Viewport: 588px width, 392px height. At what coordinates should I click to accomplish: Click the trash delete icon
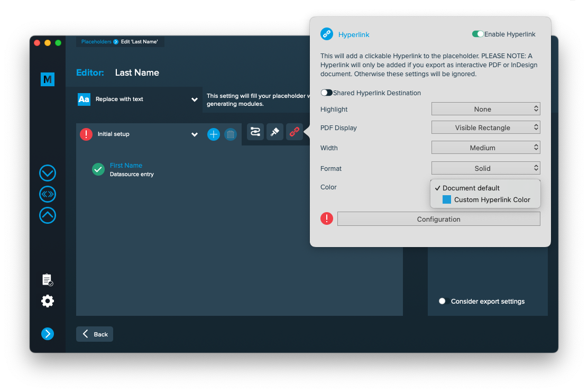coord(231,134)
